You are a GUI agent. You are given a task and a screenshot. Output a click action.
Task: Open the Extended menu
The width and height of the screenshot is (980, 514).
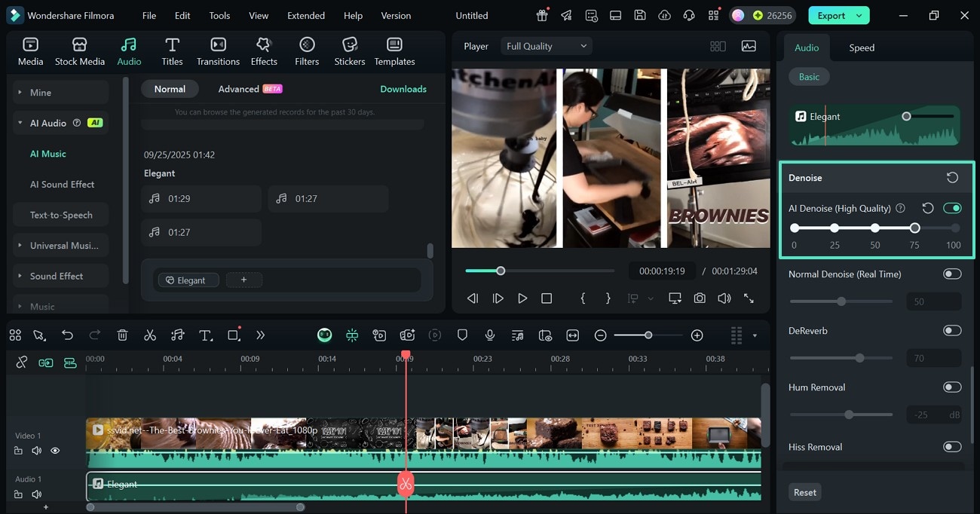pyautogui.click(x=306, y=15)
